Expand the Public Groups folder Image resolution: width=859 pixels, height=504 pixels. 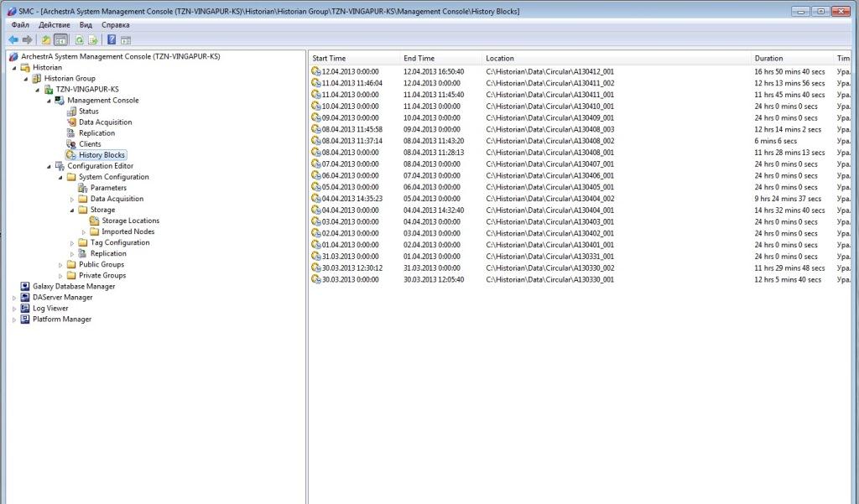point(60,265)
